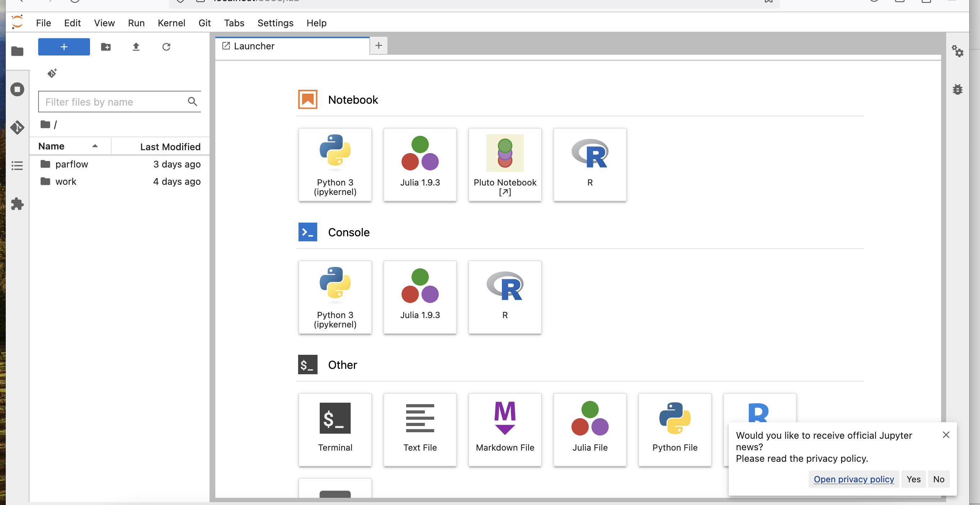Click the root folder breadcrumb icon

click(45, 124)
